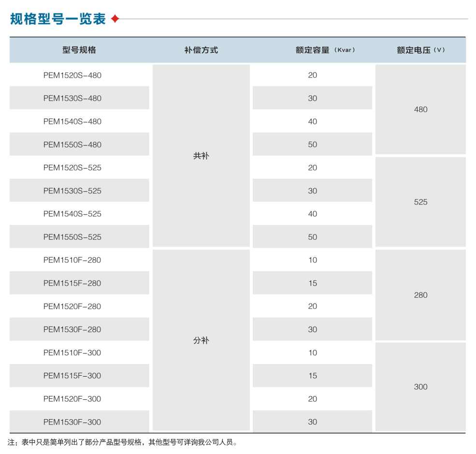The image size is (476, 454).
Task: Click capacity 30 in PEM1530F-300 row
Action: pos(312,422)
